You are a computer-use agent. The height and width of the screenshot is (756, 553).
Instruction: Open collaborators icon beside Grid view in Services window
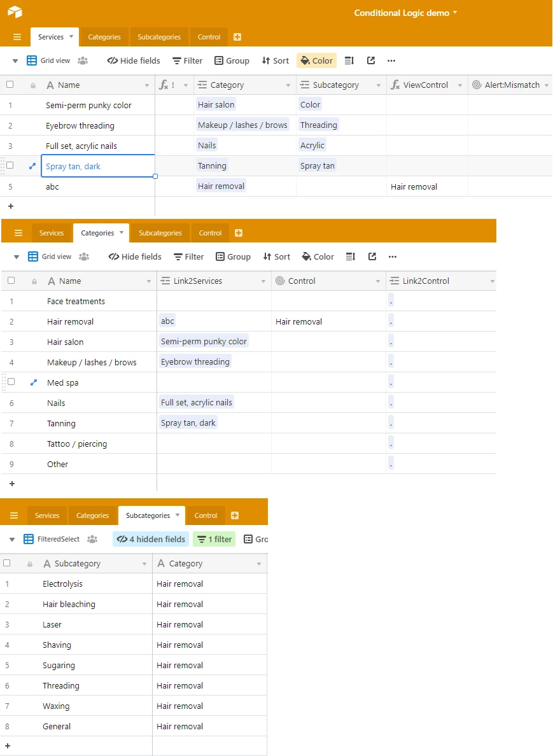(83, 60)
